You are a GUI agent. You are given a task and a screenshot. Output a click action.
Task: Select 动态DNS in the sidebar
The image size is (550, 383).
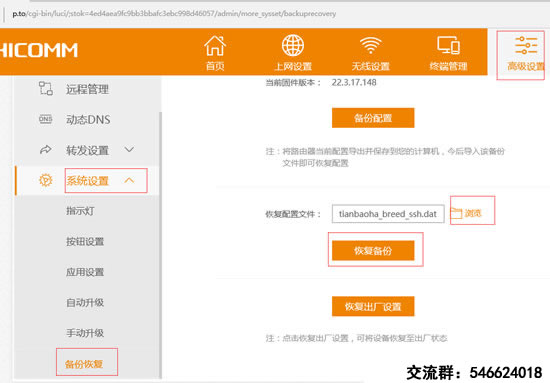(88, 120)
